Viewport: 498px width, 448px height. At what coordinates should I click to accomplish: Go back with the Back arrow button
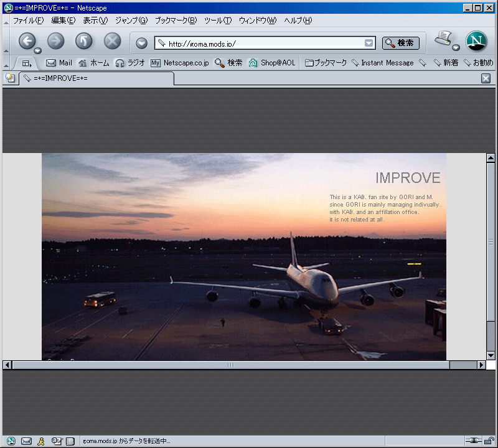[x=27, y=41]
